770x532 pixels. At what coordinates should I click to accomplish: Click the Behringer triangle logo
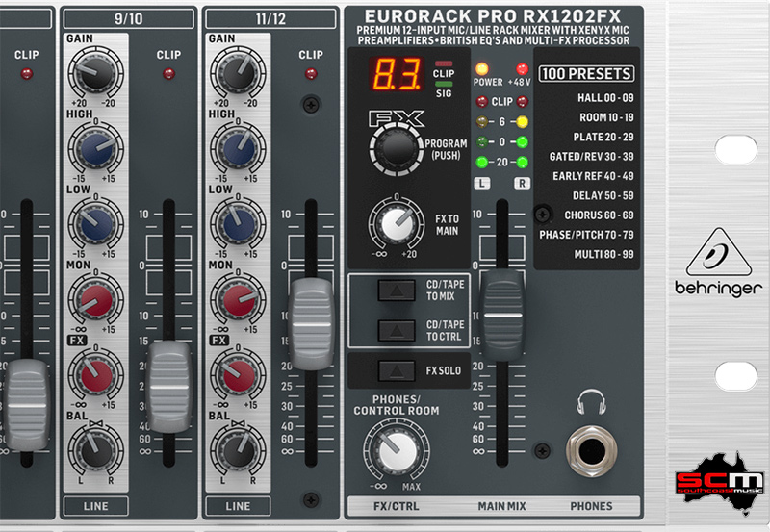point(719,252)
